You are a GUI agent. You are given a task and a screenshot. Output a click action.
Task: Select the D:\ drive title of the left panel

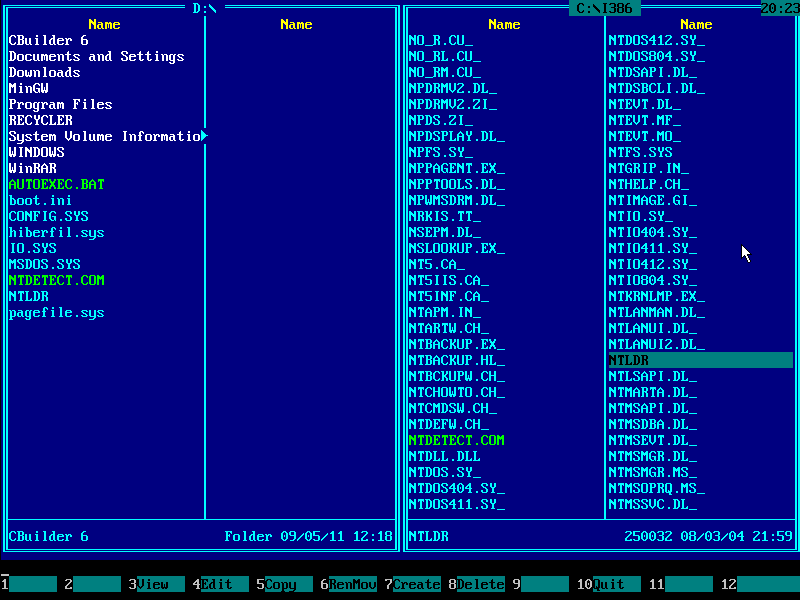[x=204, y=8]
